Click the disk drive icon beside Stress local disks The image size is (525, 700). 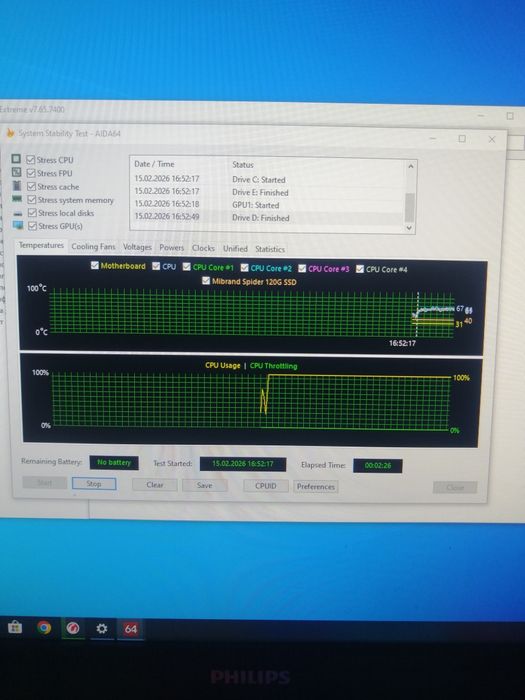18,213
